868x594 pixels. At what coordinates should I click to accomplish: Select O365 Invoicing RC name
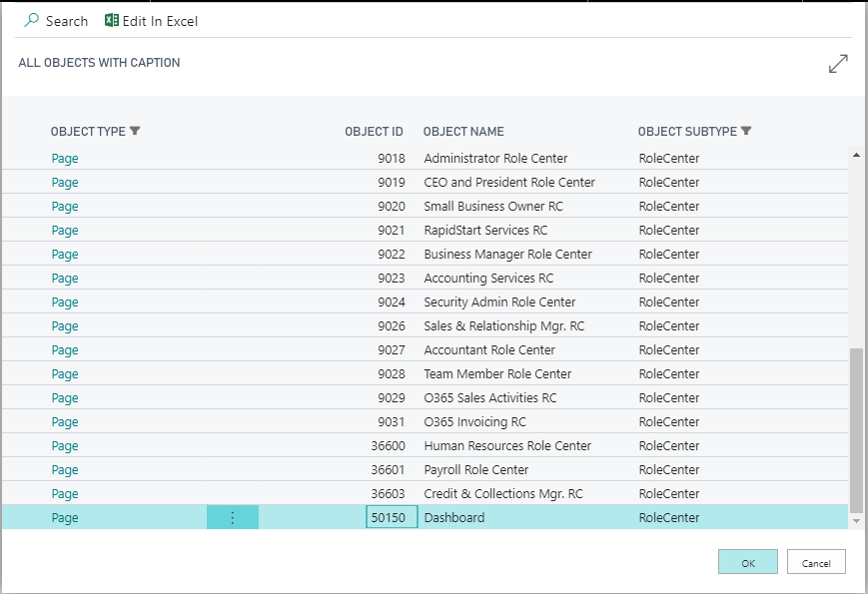tap(475, 422)
